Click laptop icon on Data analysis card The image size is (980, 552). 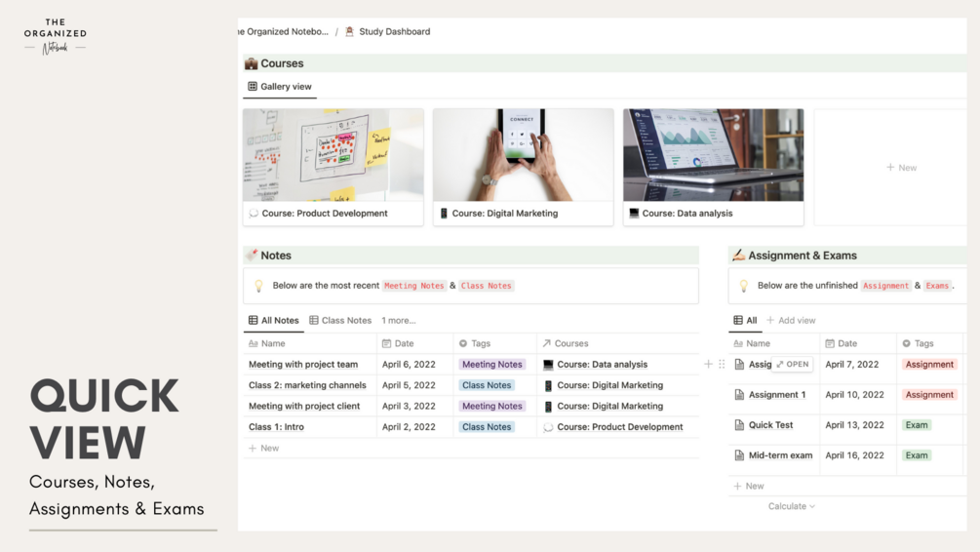pos(634,214)
